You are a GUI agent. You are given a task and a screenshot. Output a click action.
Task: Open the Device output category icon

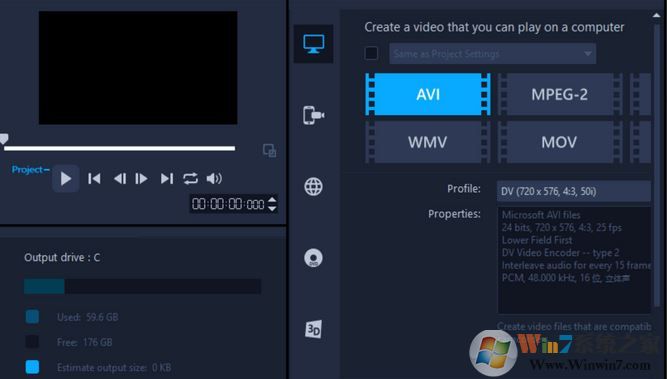[314, 115]
